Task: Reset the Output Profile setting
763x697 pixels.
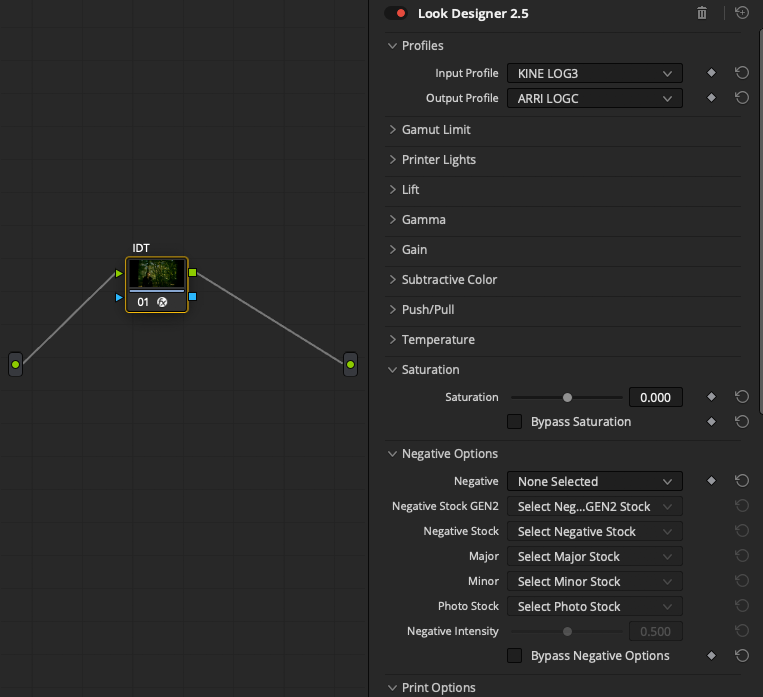Action: pos(742,98)
